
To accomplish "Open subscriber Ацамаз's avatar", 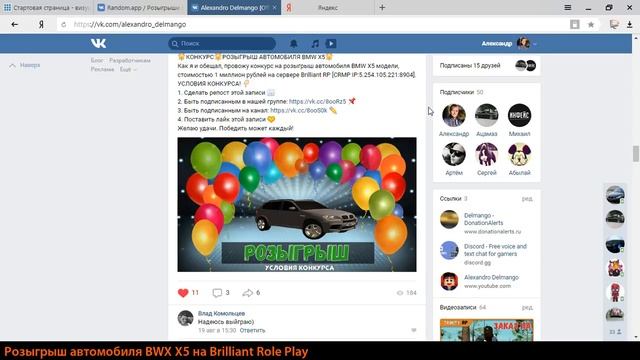I will coord(487,115).
